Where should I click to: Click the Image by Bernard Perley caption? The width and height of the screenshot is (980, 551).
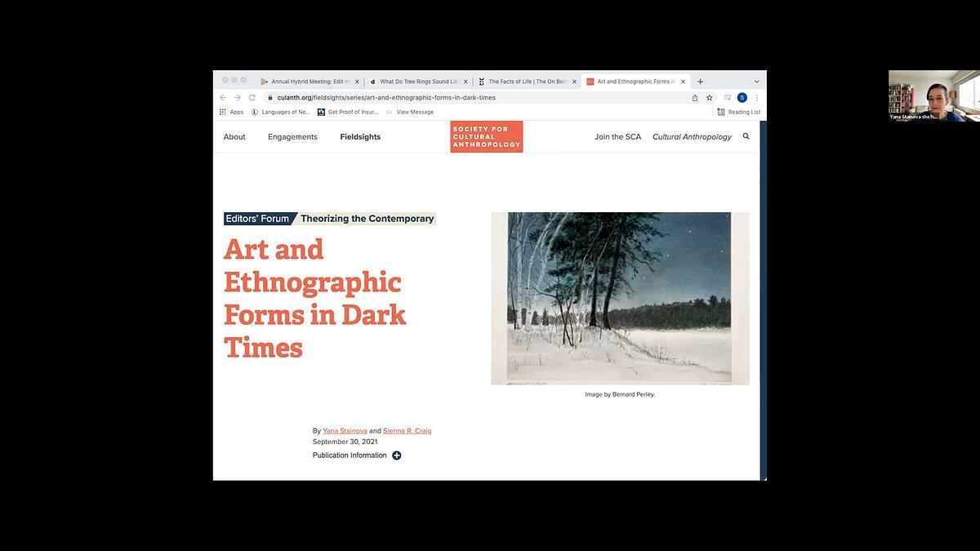620,394
